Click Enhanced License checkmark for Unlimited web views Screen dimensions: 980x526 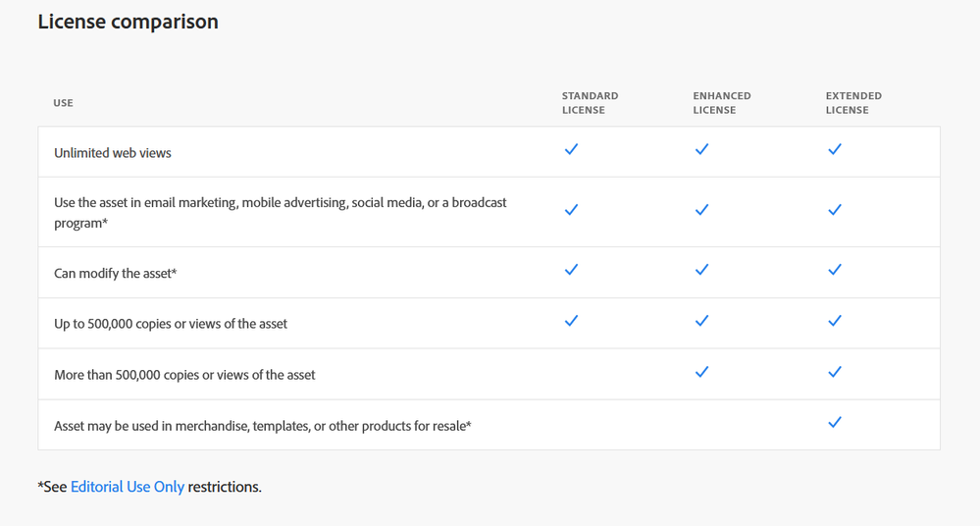click(x=701, y=149)
